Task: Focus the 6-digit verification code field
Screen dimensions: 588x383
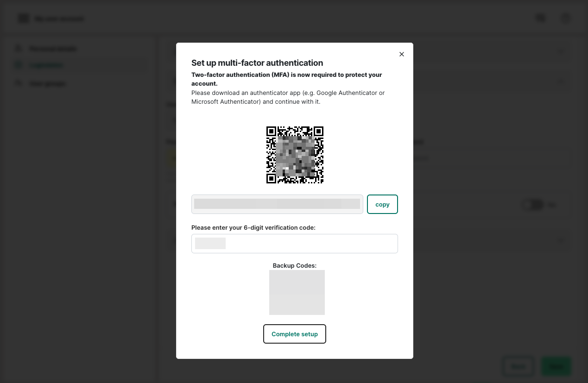Action: coord(295,244)
